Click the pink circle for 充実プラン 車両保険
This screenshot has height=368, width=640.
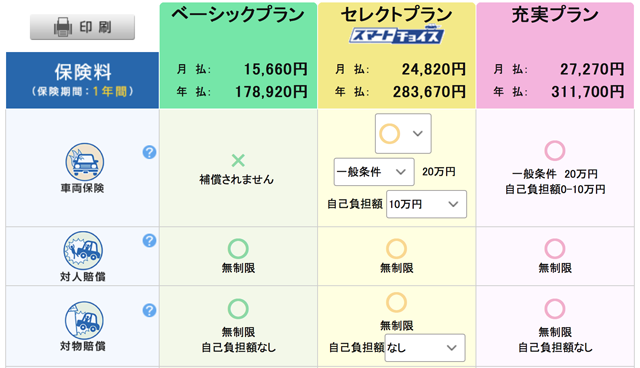pyautogui.click(x=555, y=151)
